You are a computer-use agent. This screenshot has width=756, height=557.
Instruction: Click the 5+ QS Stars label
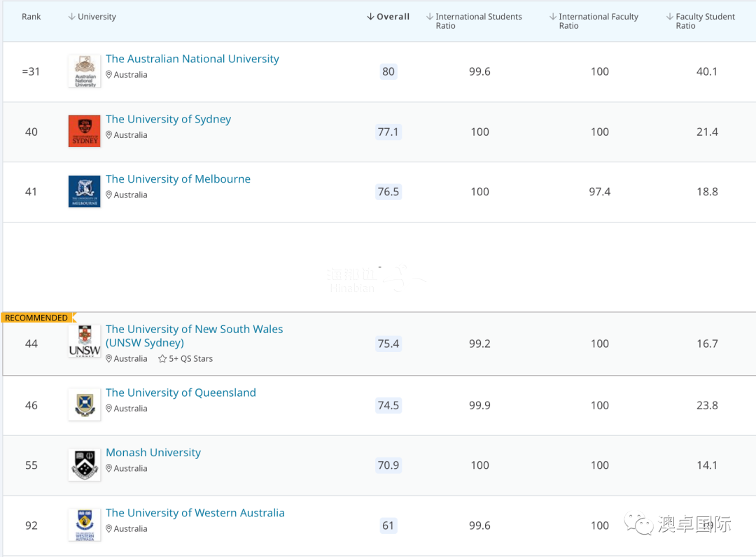pos(190,358)
